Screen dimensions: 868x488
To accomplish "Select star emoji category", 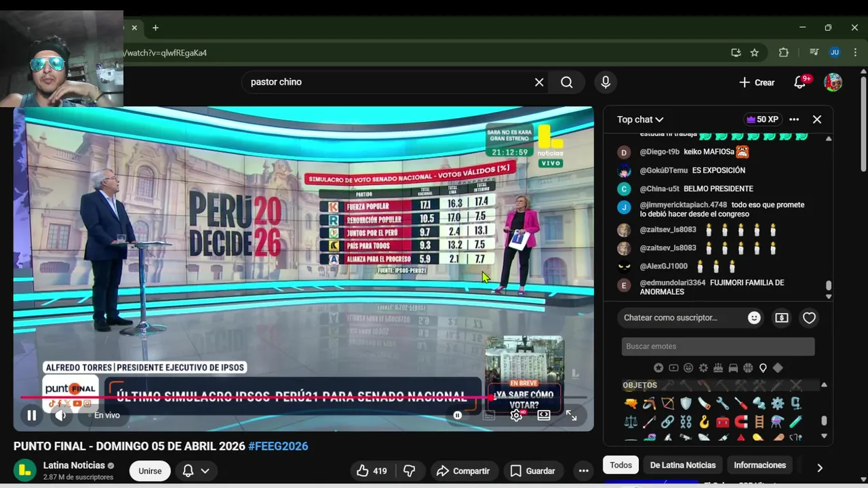I will coord(658,368).
